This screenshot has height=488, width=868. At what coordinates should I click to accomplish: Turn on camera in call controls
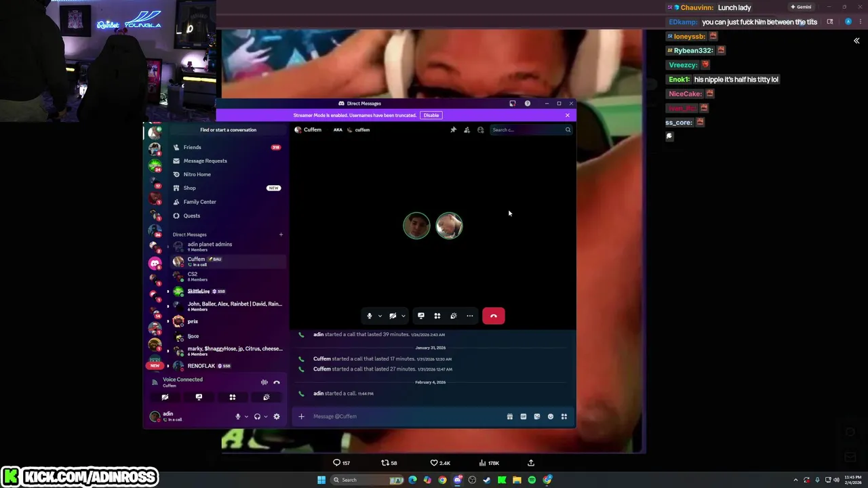coord(393,316)
